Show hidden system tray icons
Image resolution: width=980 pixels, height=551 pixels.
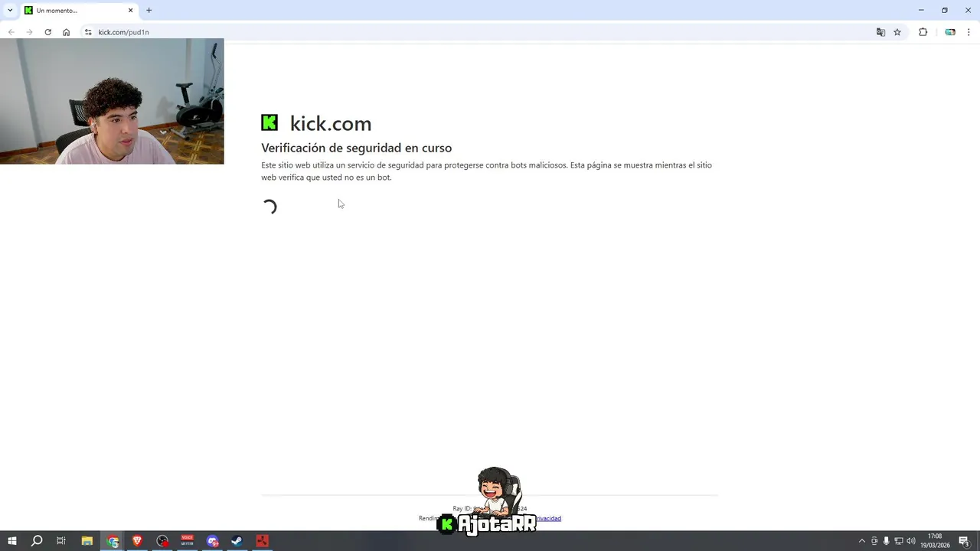point(861,541)
